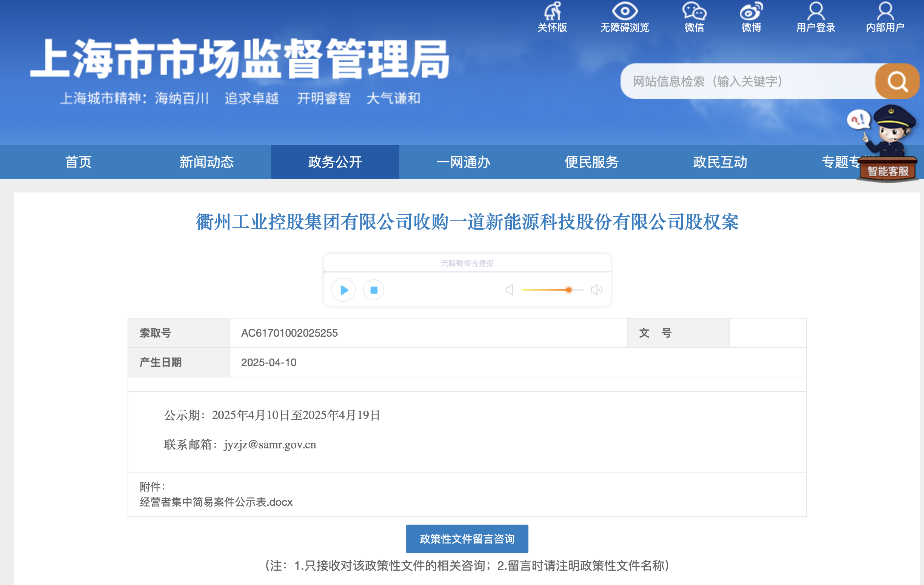Click the 政策性文件留言咨询 button
The width and height of the screenshot is (924, 585).
click(x=467, y=539)
